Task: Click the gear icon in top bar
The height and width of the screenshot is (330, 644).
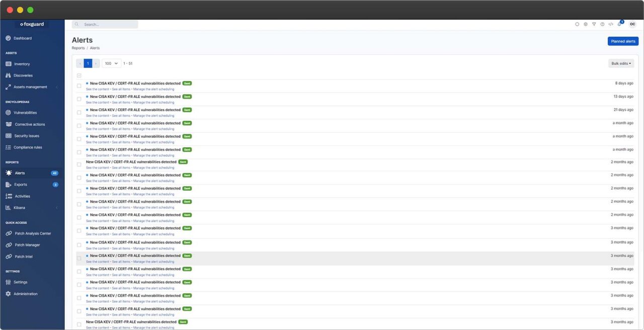Action: (x=586, y=24)
